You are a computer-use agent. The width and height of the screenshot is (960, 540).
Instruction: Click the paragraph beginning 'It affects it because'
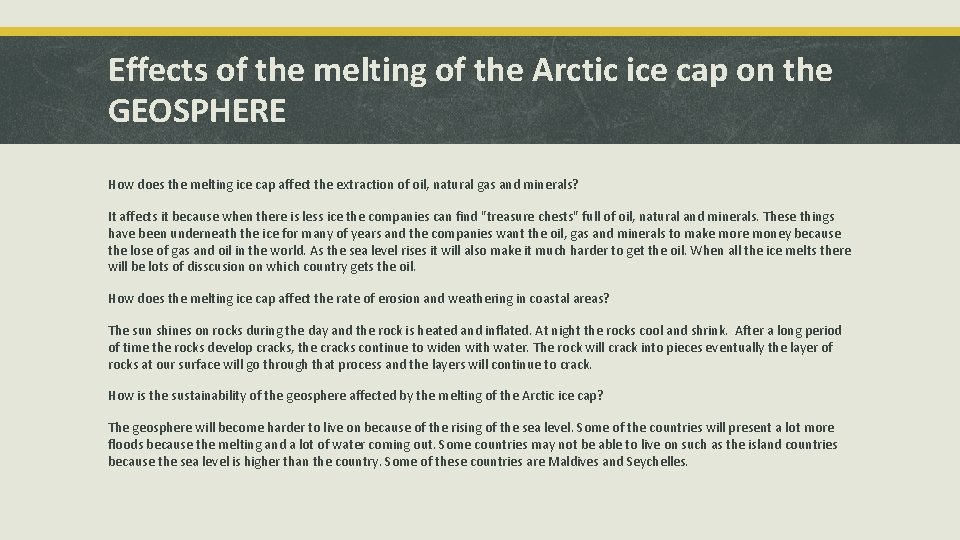point(479,241)
